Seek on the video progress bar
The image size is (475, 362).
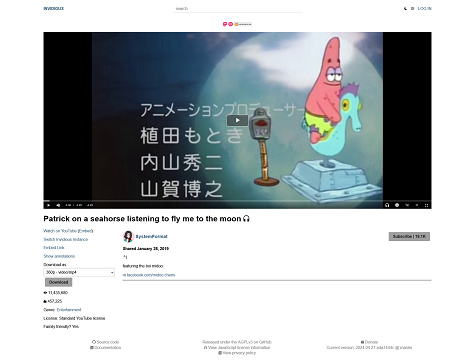coord(237,201)
